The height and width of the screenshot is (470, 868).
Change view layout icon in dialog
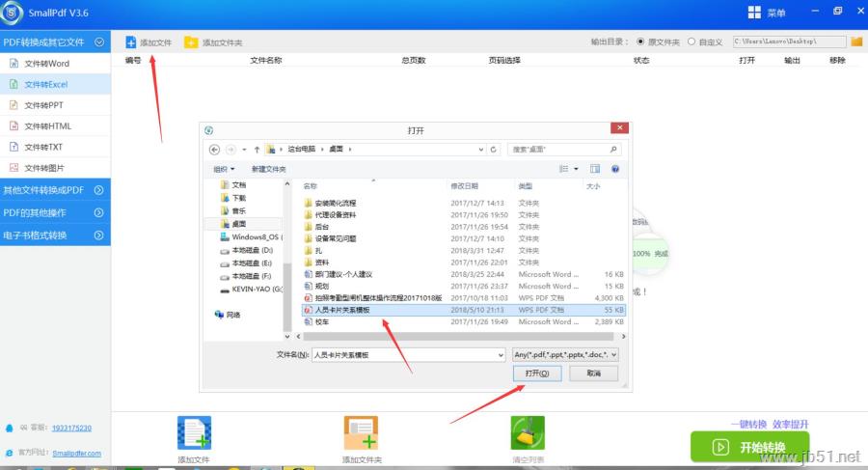563,169
